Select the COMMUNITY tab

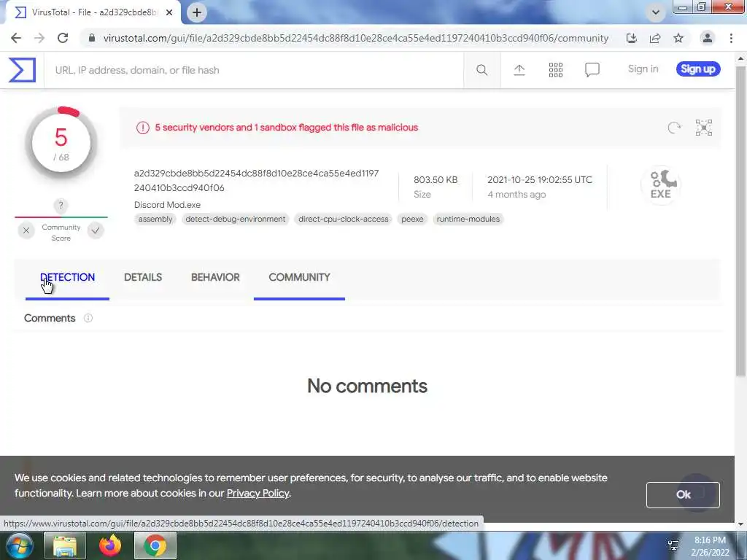tap(299, 278)
